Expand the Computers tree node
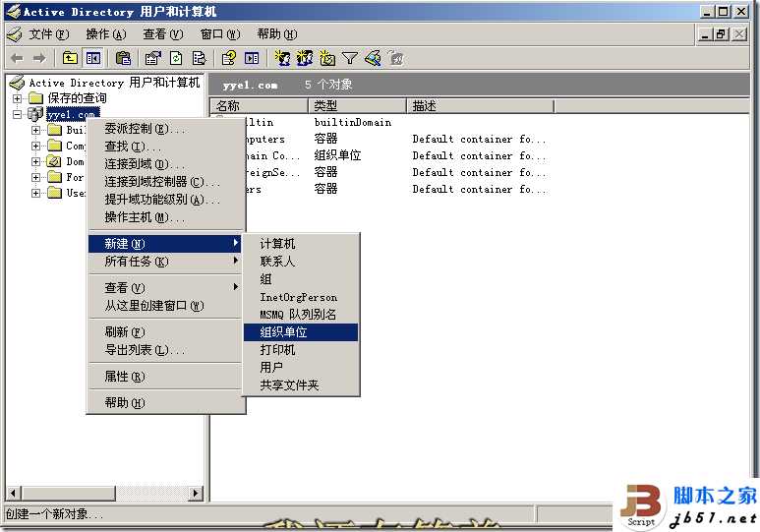Viewport: 760px width, 532px height. [x=35, y=146]
